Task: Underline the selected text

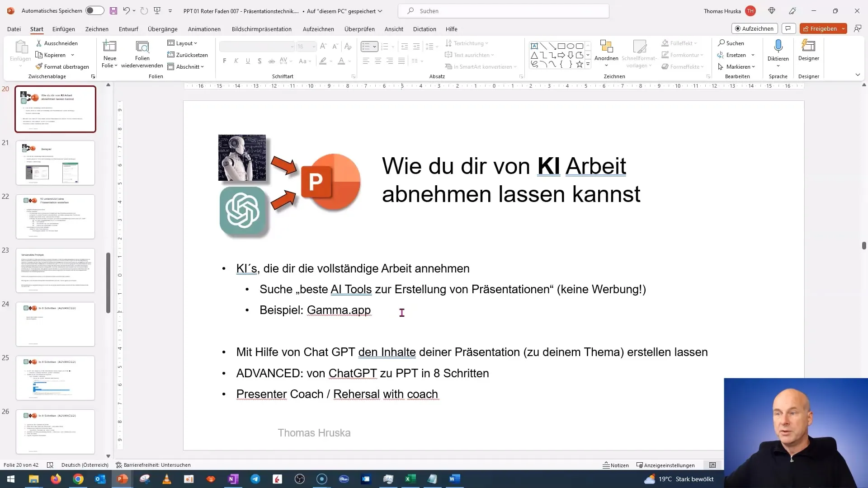Action: click(248, 61)
